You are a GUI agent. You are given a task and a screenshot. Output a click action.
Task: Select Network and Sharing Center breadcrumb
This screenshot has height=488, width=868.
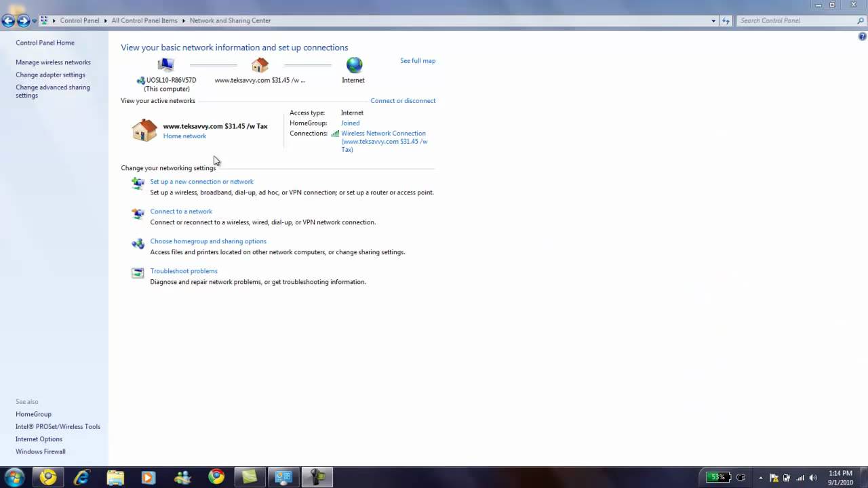[230, 20]
